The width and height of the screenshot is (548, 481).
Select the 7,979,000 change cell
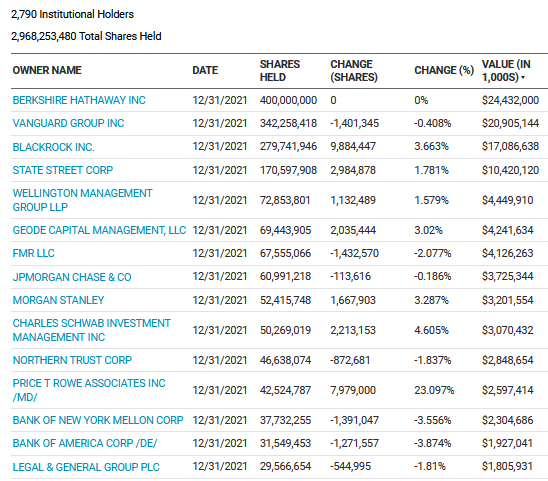coord(353,390)
